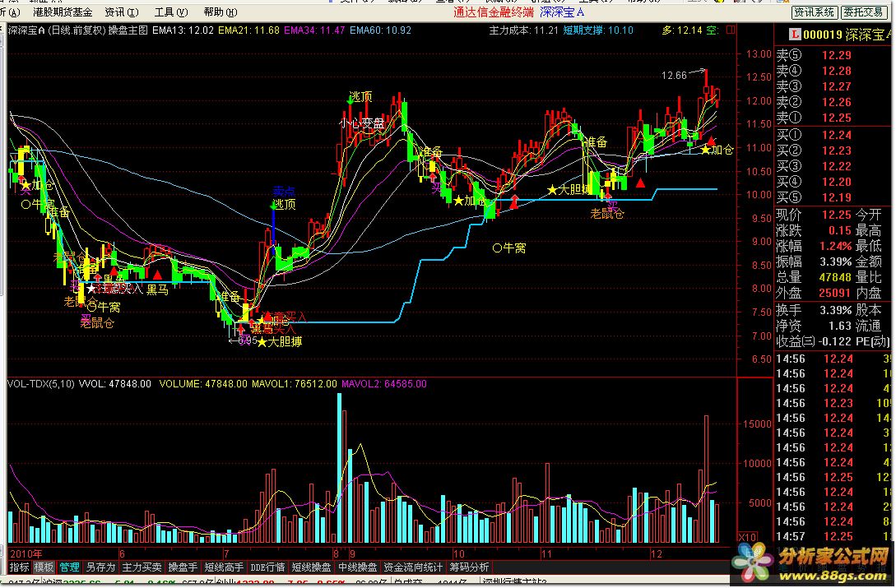Image resolution: width=896 pixels, height=588 pixels.
Task: Click the MAVOL2: 64585.00 value
Action: click(x=384, y=384)
